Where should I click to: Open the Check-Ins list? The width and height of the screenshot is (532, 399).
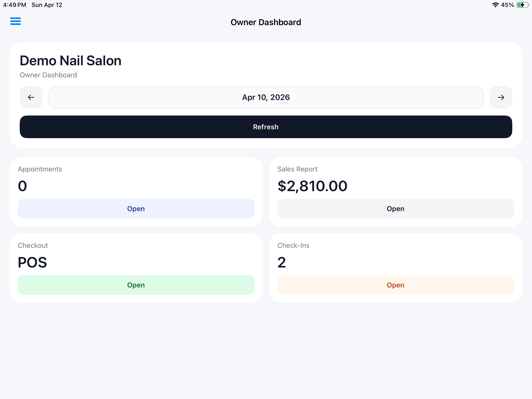396,285
